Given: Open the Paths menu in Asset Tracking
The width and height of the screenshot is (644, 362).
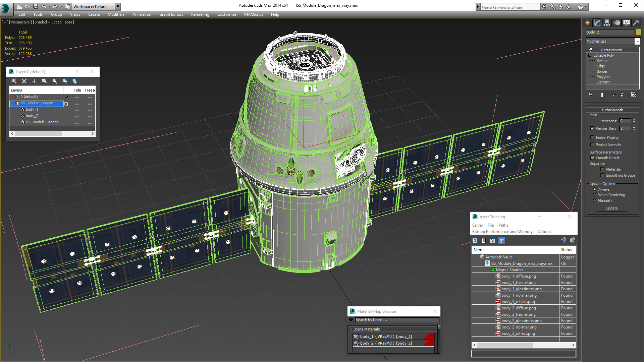Looking at the screenshot, I should (x=503, y=225).
